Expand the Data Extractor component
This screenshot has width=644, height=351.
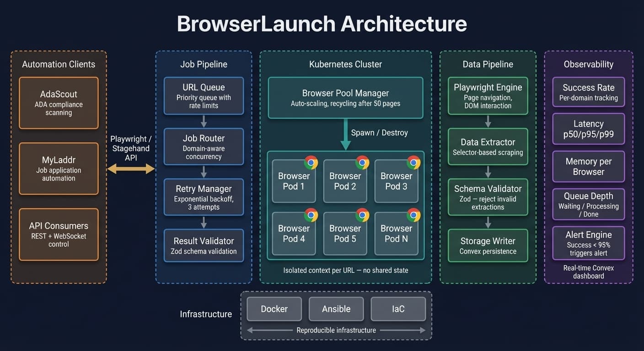[488, 146]
